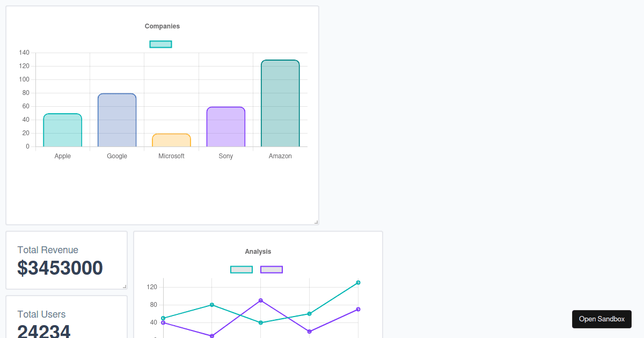Click the Open Sandbox button
This screenshot has width=644, height=338.
point(602,319)
